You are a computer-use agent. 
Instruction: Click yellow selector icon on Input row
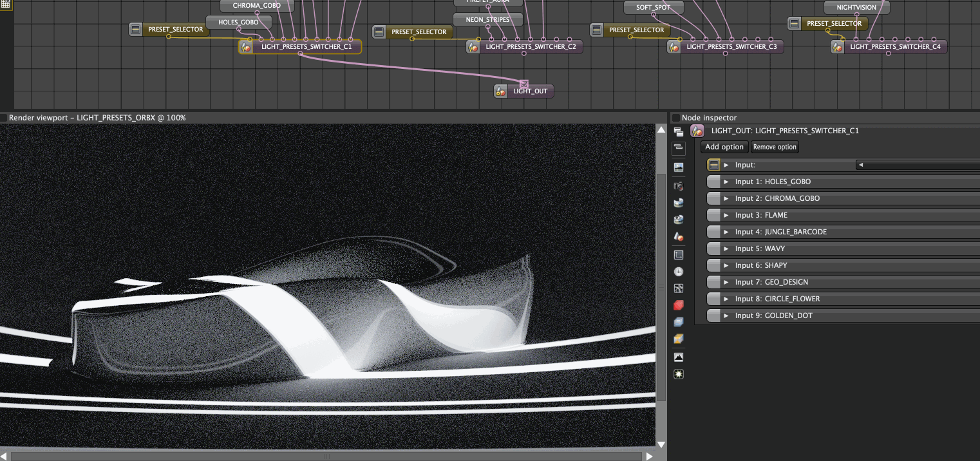point(713,165)
